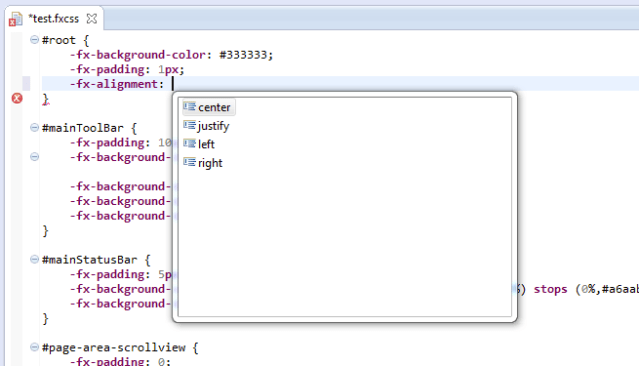Screen dimensions: 639x366
Task: Click the closing brace of #root
Action: pos(46,99)
